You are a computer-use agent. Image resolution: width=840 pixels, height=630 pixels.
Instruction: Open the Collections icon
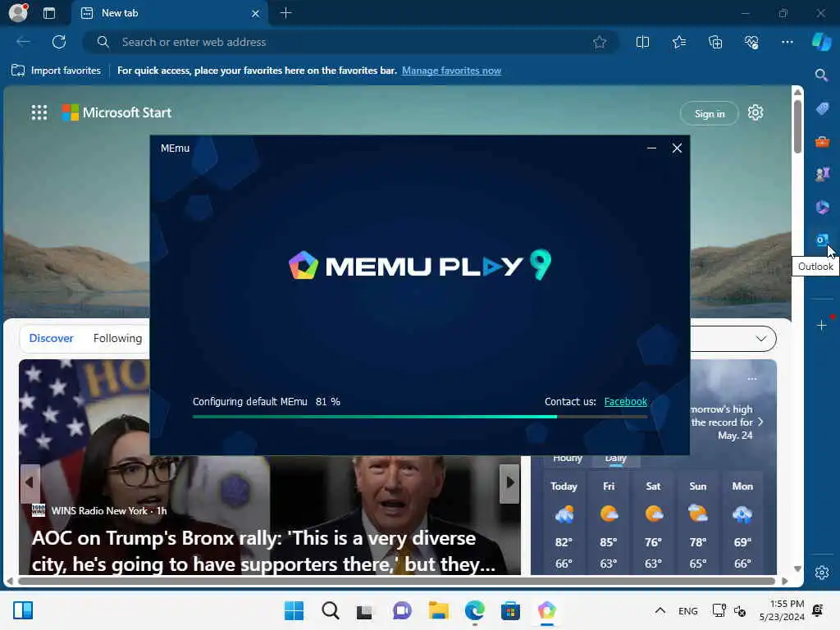715,42
